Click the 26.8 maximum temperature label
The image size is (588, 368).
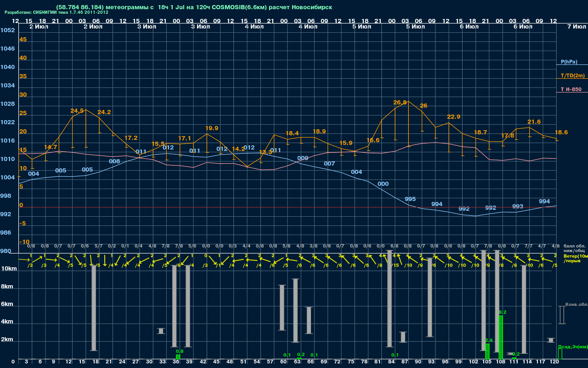click(400, 103)
